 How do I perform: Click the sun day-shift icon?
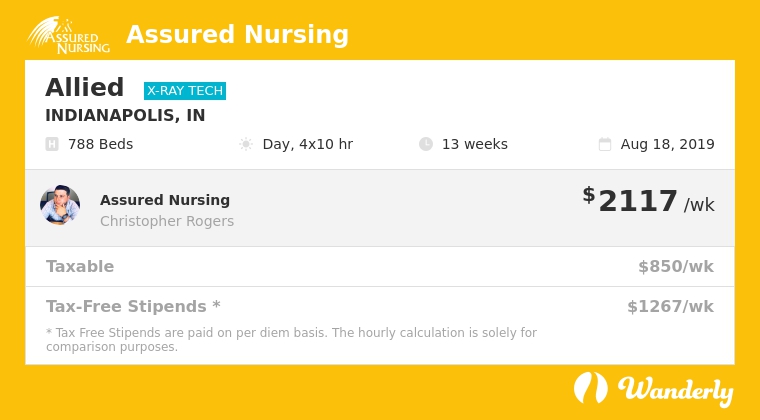[x=246, y=144]
